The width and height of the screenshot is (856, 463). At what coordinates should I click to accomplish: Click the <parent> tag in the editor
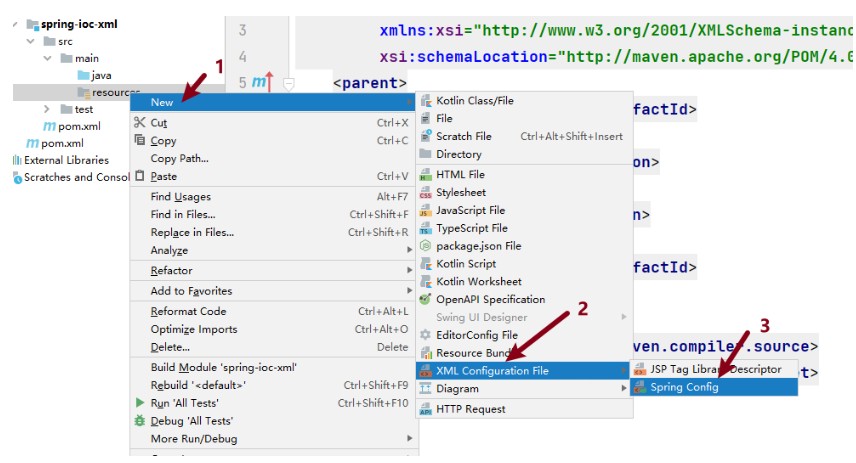(370, 83)
